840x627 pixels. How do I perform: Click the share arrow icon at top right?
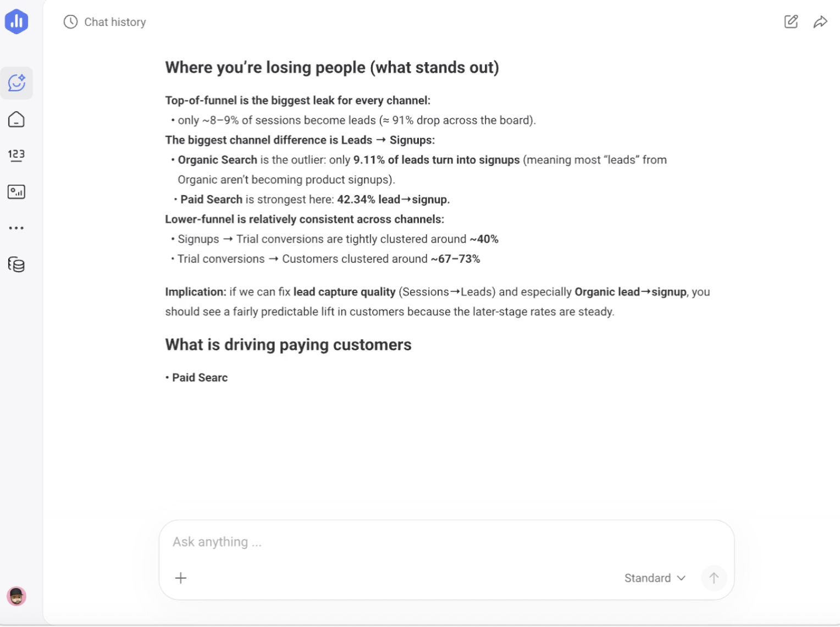820,22
